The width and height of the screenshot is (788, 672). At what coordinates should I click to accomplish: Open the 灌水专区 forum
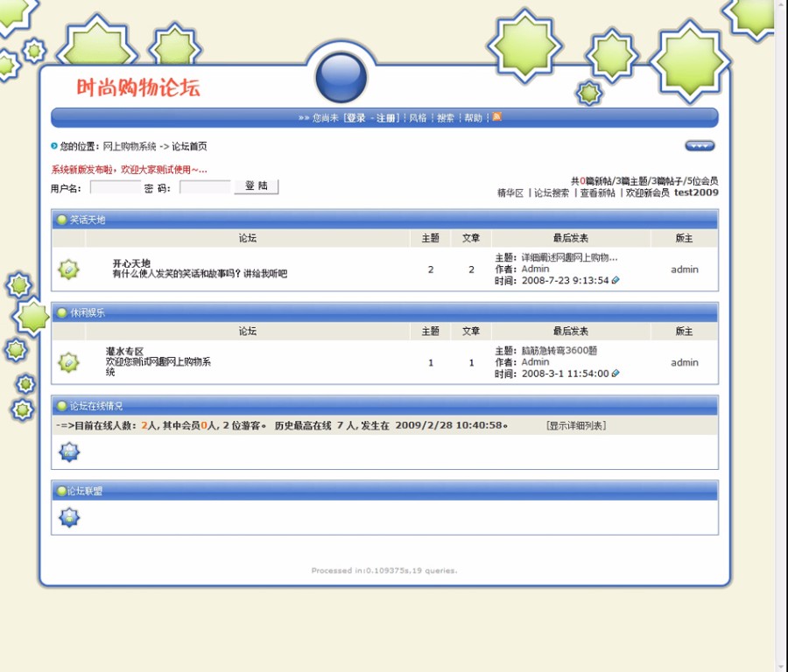124,351
